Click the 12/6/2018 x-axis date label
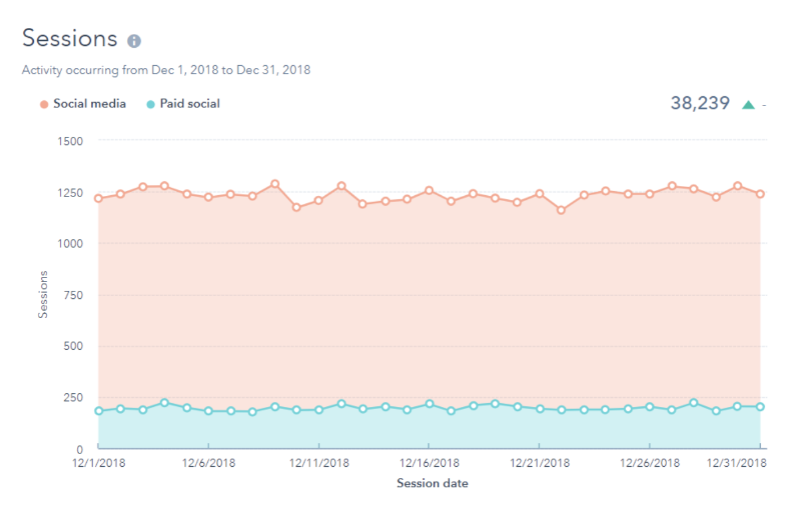The height and width of the screenshot is (521, 812). point(209,463)
